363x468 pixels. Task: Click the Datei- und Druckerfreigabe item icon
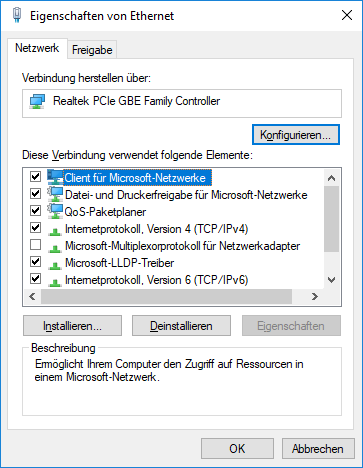click(x=55, y=194)
